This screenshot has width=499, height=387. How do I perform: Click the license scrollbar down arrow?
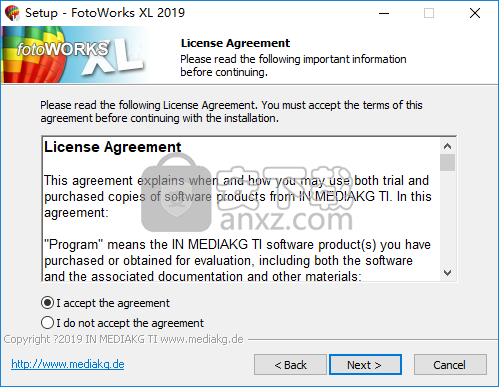(x=447, y=273)
